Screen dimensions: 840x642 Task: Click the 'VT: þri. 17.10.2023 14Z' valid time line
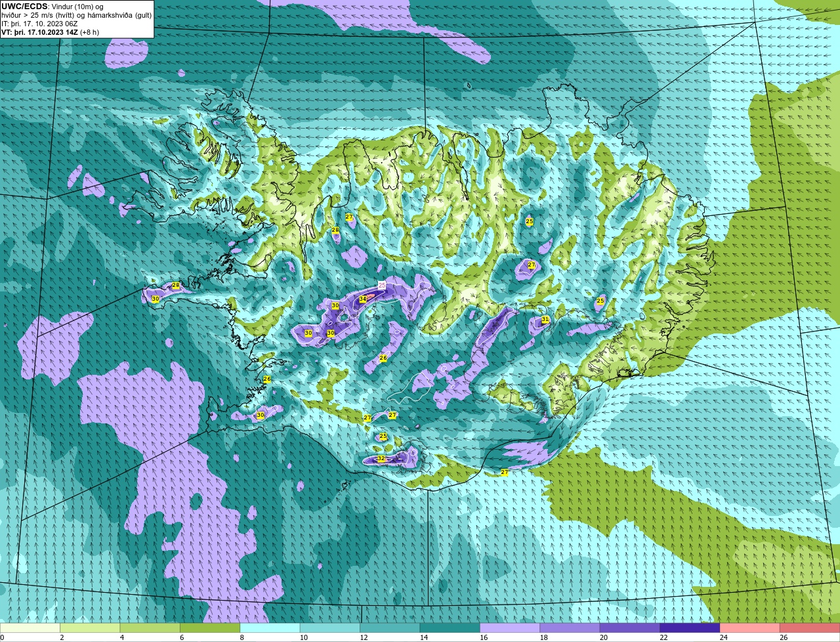40,32
